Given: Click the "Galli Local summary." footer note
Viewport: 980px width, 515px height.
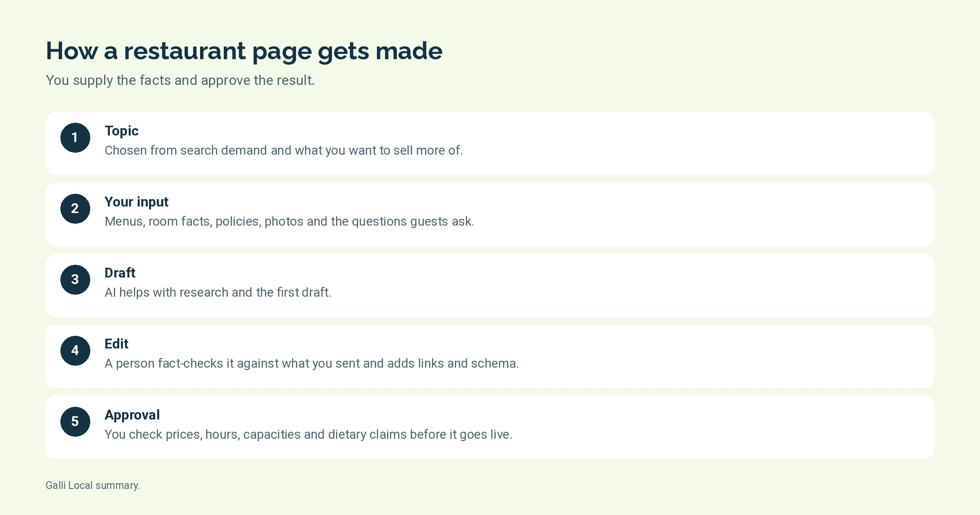Looking at the screenshot, I should point(93,485).
